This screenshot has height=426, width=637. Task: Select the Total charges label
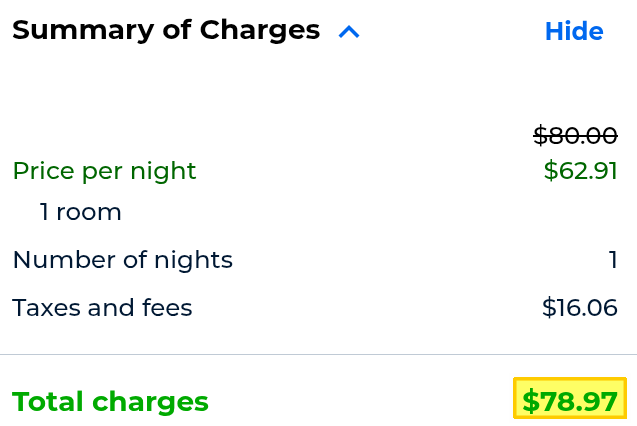tap(110, 402)
